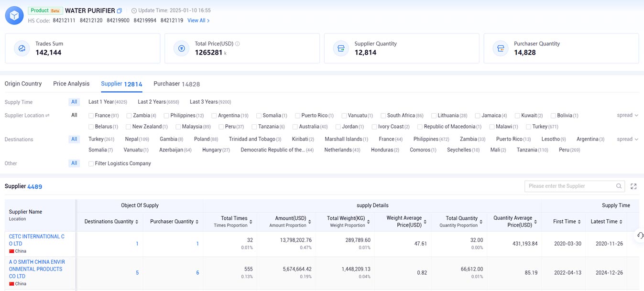Viewport: 644px width, 291px height.
Task: Click China flag under CETC INTERNATIONAL
Action: pyautogui.click(x=11, y=251)
